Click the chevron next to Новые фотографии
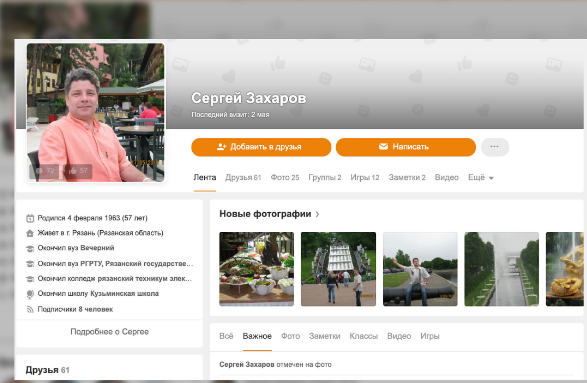Image resolution: width=587 pixels, height=383 pixels. coord(317,214)
